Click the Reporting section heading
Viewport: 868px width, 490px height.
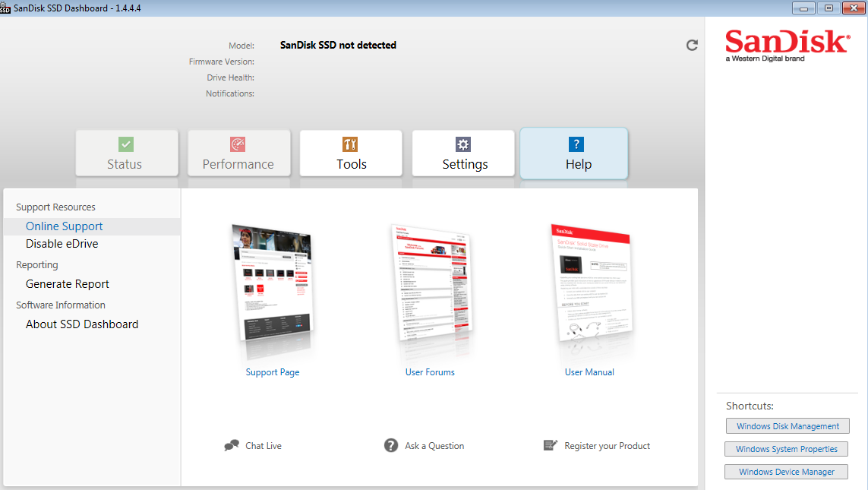pos(37,264)
